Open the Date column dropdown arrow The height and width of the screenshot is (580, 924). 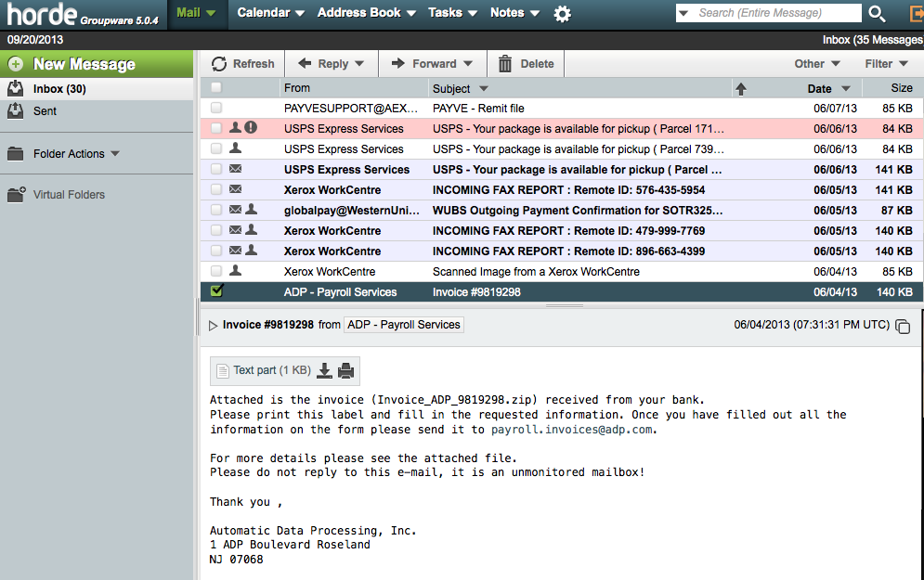click(846, 89)
